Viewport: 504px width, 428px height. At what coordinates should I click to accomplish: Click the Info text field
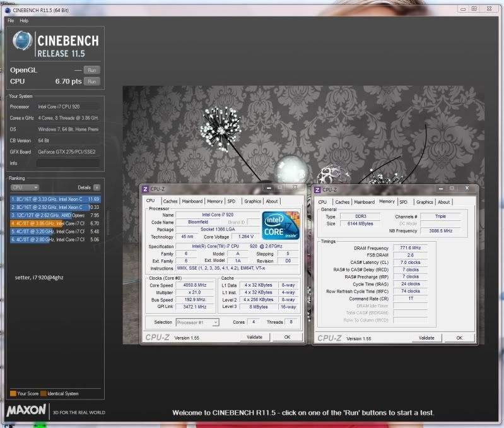coord(67,163)
